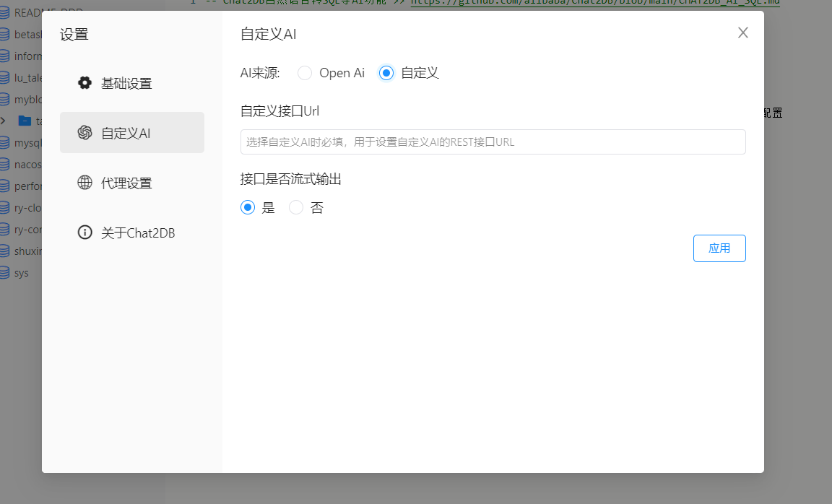This screenshot has height=504, width=832.
Task: Click the database icon beside mysql
Action: coord(4,143)
